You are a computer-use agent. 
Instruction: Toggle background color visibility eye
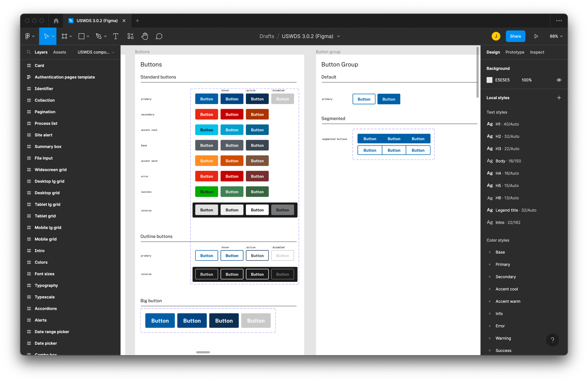559,80
